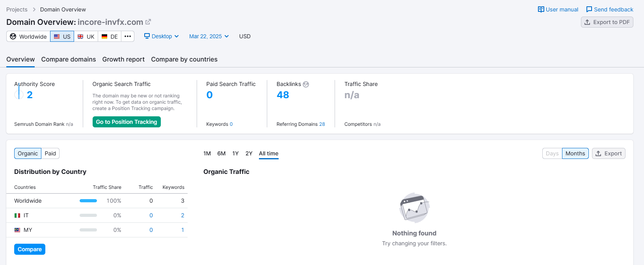Select the Organic toggle
Viewport: 644px width, 265px height.
pyautogui.click(x=28, y=153)
